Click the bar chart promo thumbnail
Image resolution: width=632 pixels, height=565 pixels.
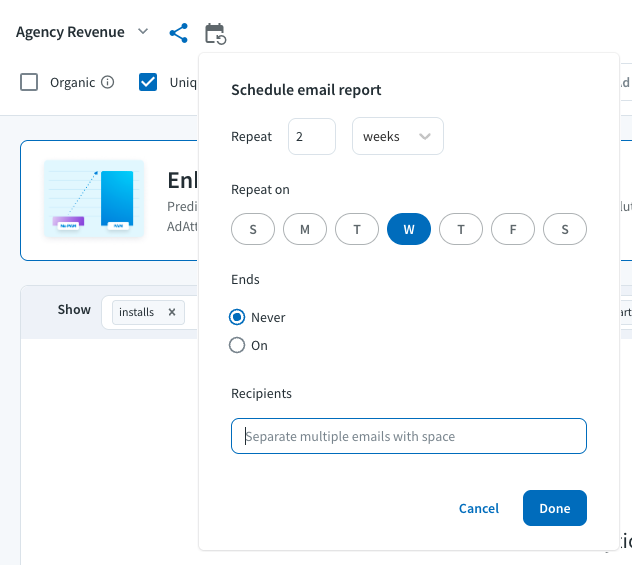pyautogui.click(x=94, y=199)
